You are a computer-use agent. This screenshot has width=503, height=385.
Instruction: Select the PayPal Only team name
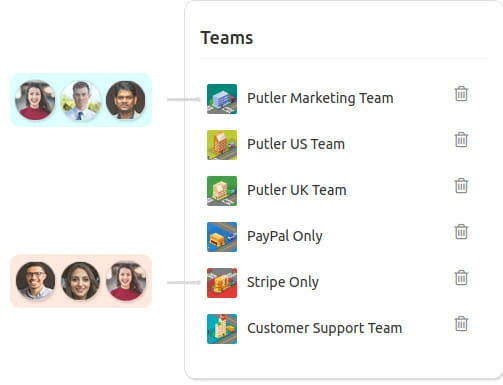point(285,236)
